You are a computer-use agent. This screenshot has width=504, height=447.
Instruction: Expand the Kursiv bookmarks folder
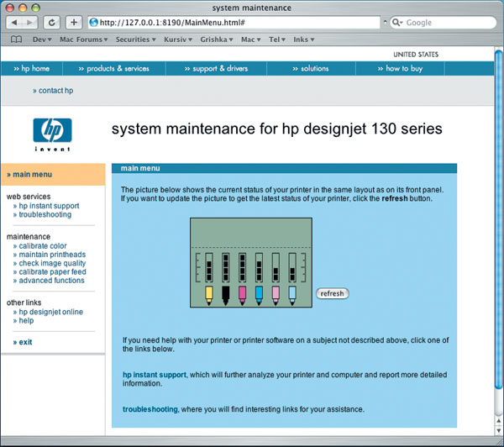(178, 39)
